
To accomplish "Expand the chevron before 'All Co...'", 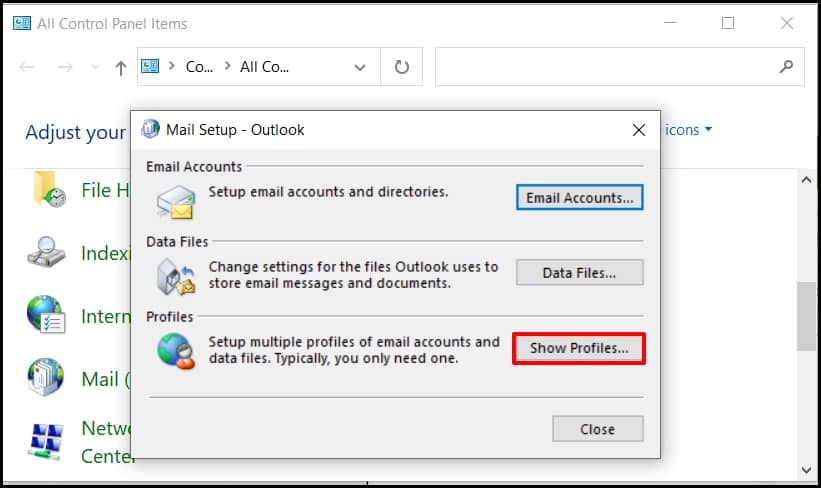I will point(227,66).
